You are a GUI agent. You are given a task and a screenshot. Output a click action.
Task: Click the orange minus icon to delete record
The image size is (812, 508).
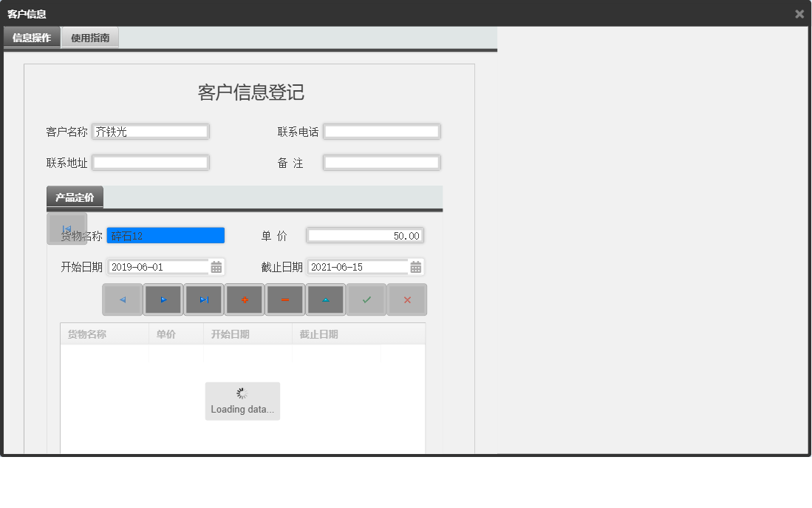tap(284, 299)
